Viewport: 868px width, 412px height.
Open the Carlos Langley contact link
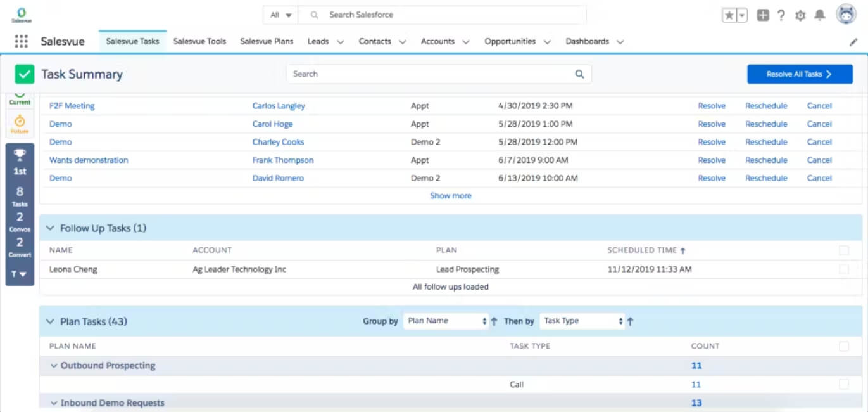coord(279,106)
